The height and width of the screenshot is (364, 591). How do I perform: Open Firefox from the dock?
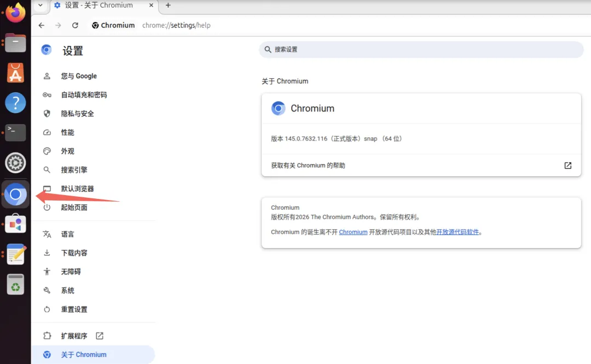click(x=15, y=13)
